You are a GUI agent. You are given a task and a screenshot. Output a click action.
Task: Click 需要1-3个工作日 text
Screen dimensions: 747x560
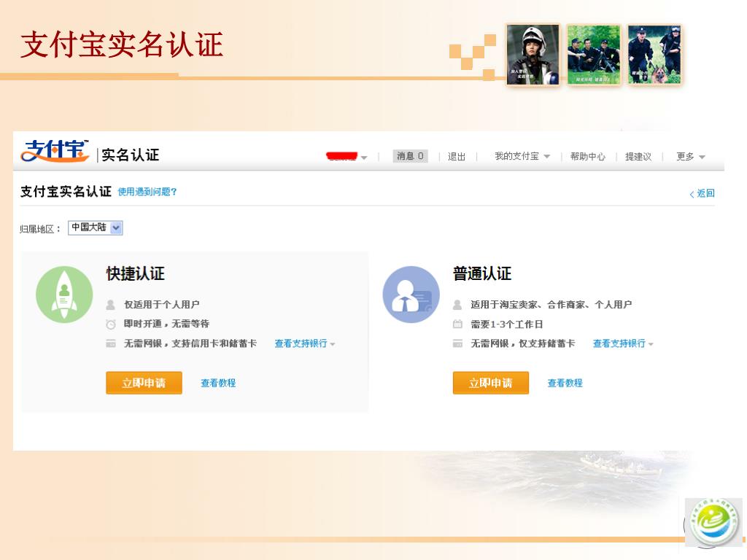[x=507, y=324]
